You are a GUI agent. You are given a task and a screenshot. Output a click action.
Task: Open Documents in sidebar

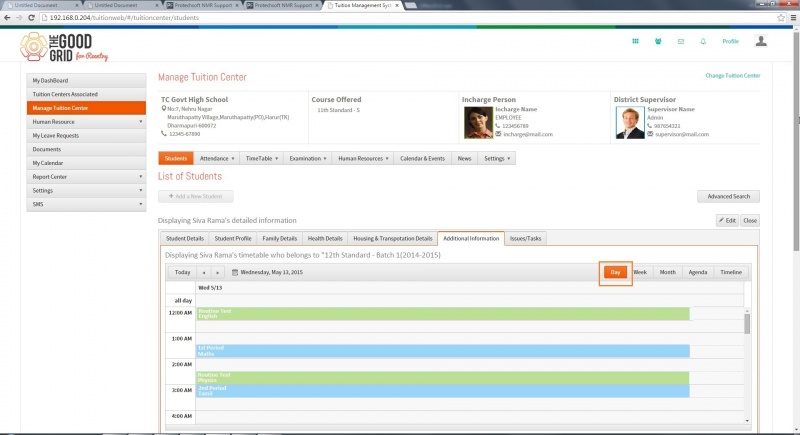point(86,149)
